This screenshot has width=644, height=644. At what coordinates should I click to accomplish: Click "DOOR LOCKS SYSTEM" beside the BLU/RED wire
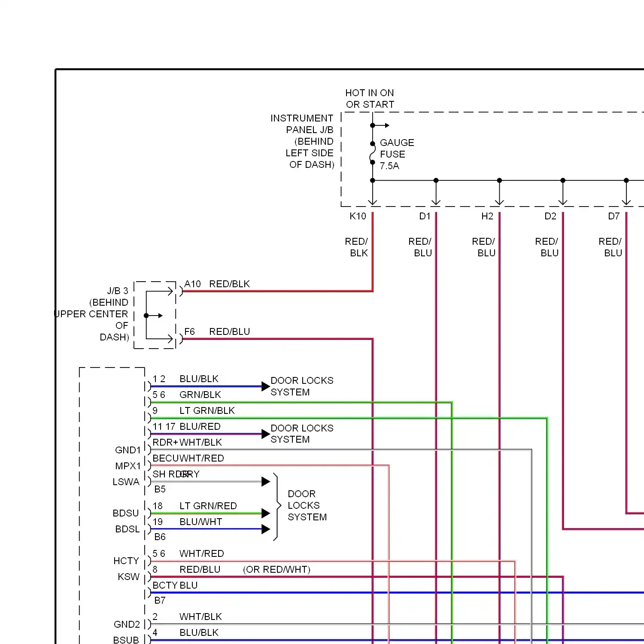coord(302,434)
